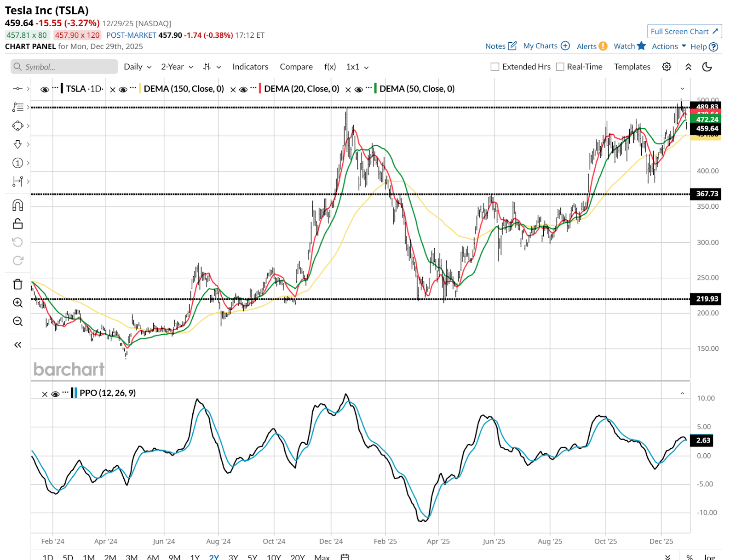Enable the Real-Time checkbox
736x560 pixels.
560,67
